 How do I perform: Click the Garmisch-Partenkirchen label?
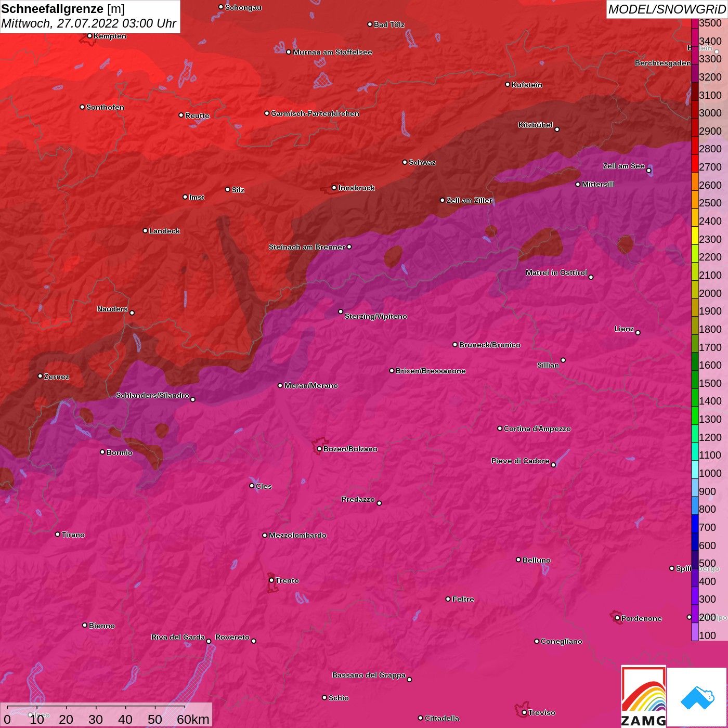315,113
